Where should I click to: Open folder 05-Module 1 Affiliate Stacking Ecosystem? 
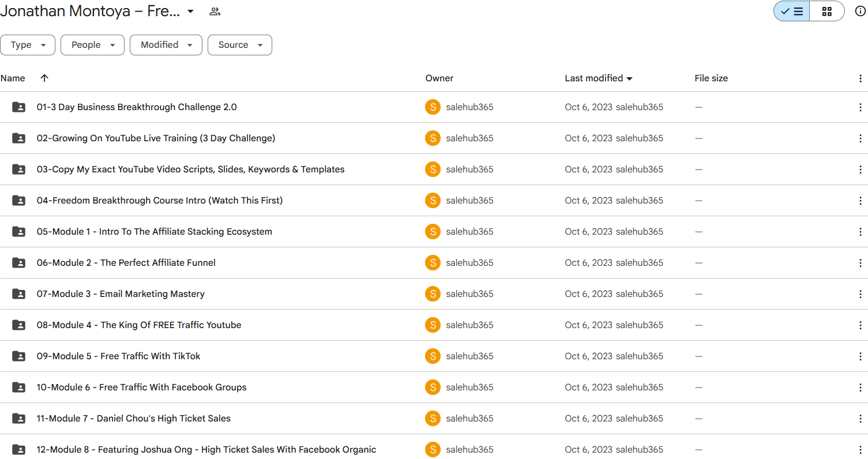click(155, 232)
